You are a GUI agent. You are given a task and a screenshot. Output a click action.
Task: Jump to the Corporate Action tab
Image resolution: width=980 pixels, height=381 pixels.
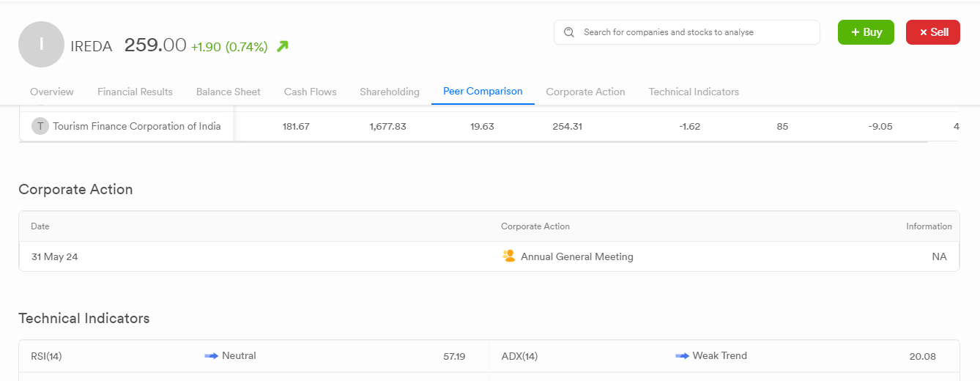[x=585, y=92]
